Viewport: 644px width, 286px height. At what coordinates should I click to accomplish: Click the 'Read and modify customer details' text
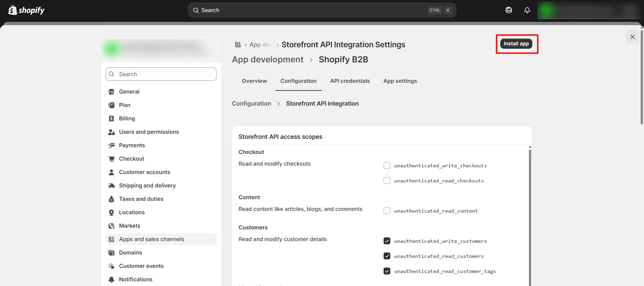point(283,239)
